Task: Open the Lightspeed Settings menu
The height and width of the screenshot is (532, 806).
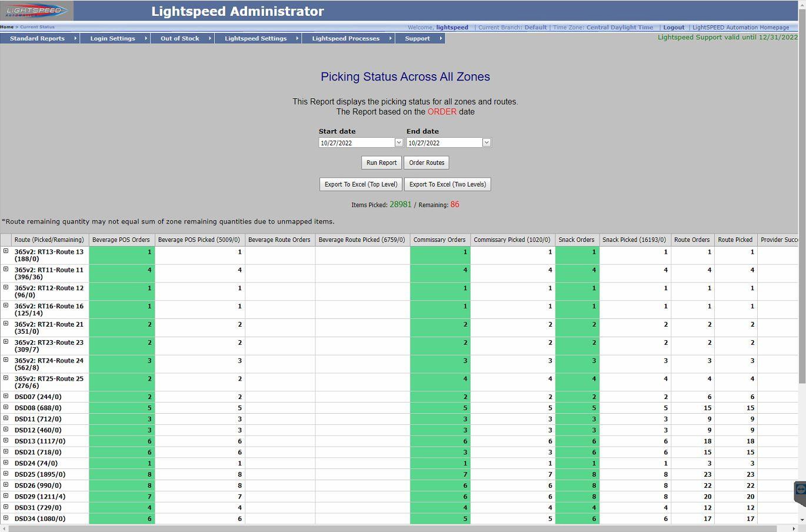Action: tap(258, 38)
